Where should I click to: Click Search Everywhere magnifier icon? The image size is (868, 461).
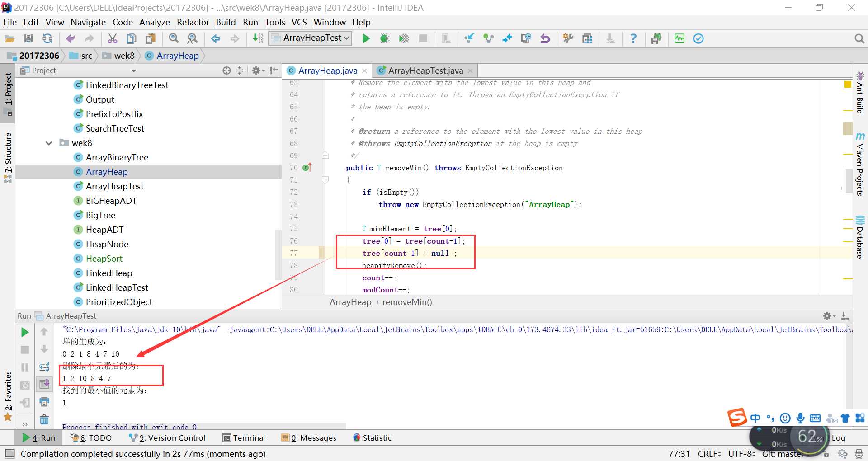pos(859,39)
